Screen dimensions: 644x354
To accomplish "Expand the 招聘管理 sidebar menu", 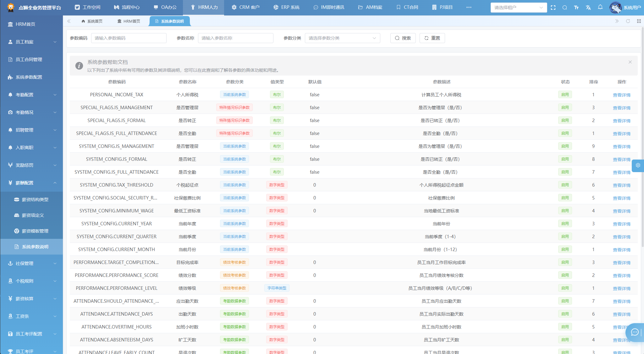I will coord(31,130).
